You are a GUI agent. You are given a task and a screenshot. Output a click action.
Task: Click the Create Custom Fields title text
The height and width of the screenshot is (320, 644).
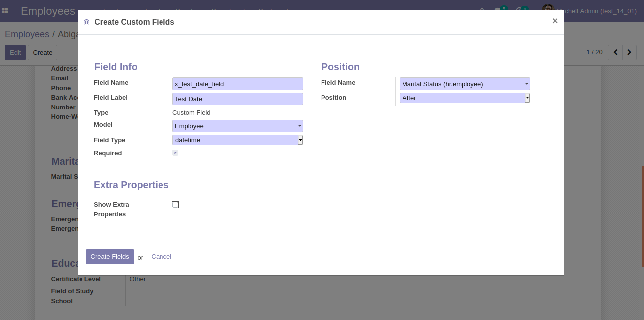(134, 22)
